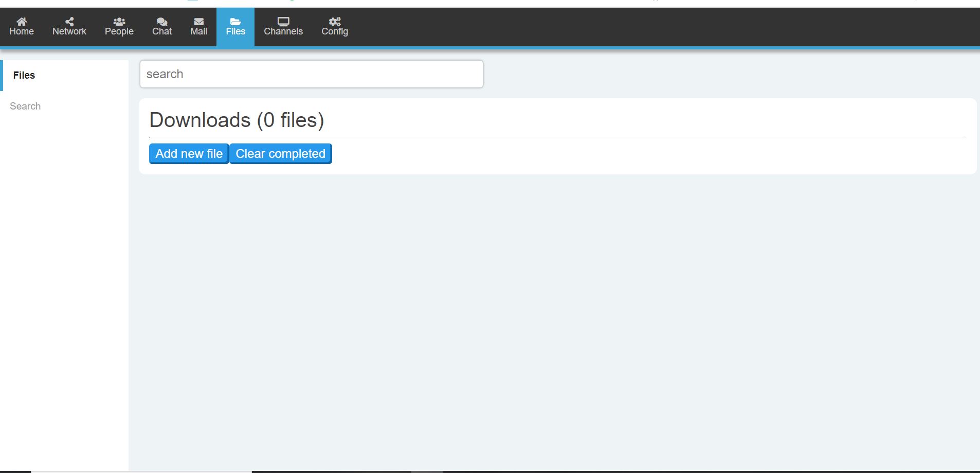980x473 pixels.
Task: Click the Downloads (0 files) heading
Action: click(236, 120)
